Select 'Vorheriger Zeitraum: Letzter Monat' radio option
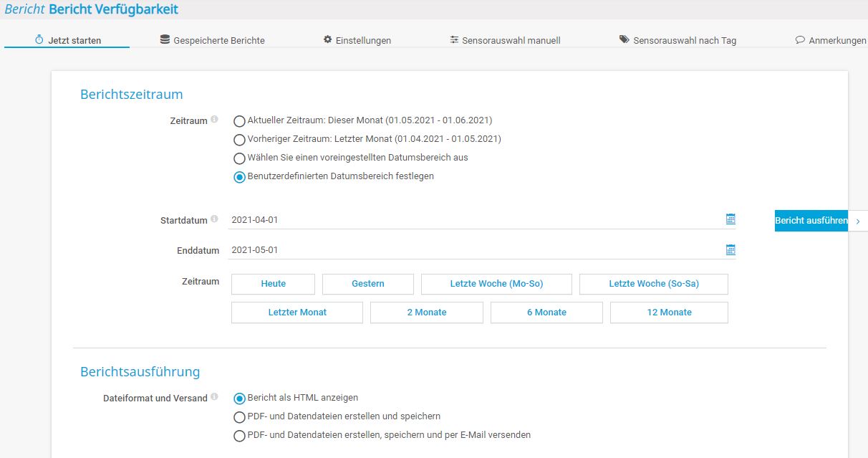 pos(240,140)
